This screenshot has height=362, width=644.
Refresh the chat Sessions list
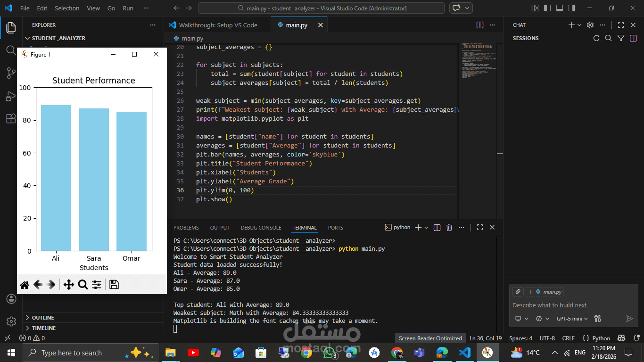click(596, 38)
